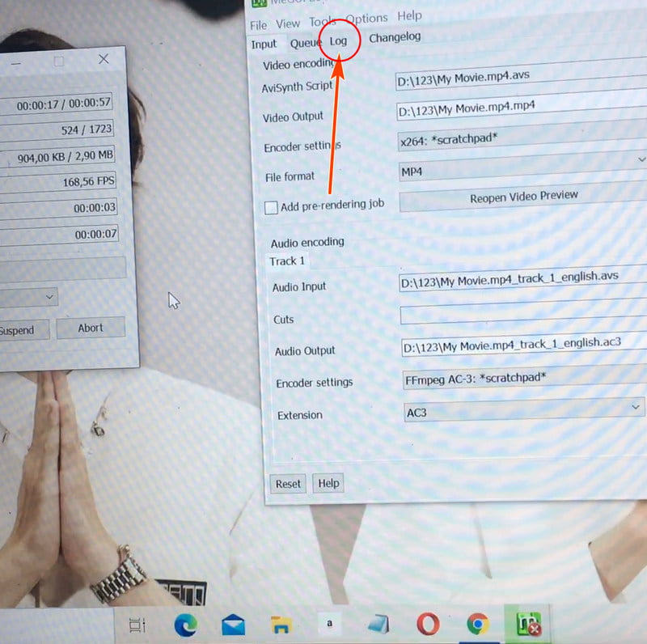Click the Reopen Video Preview button
This screenshot has height=644, width=647.
523,197
